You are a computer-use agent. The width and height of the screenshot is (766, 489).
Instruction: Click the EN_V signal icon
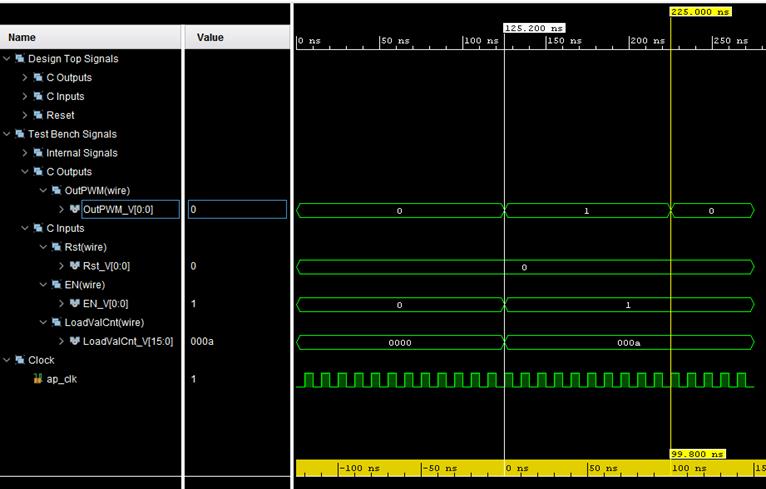point(74,304)
